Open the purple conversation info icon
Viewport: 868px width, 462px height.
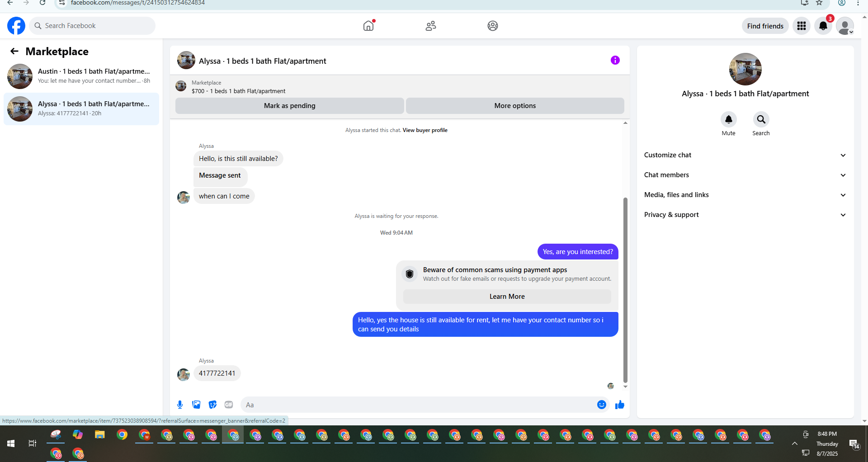pyautogui.click(x=615, y=60)
